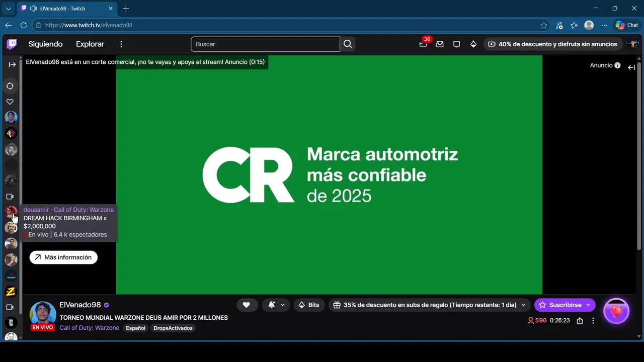Open the chat bubble icon in header
Viewport: 644px width, 362px height.
456,44
